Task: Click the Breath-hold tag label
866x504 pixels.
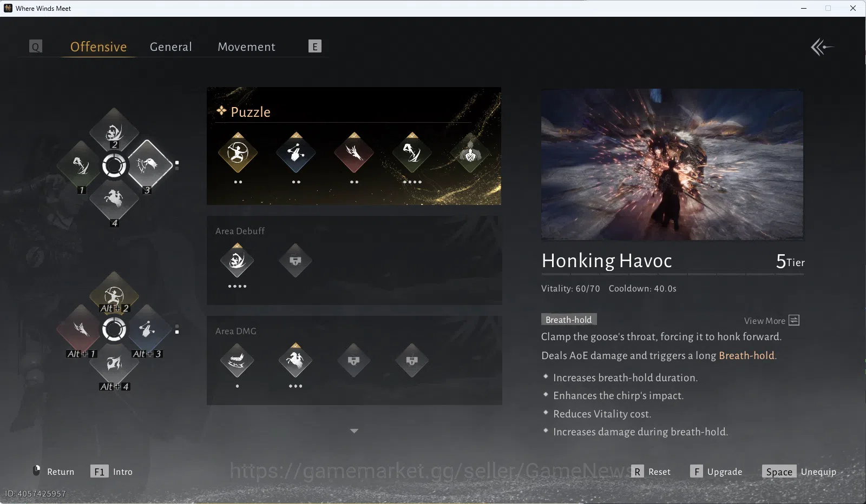Action: point(569,320)
